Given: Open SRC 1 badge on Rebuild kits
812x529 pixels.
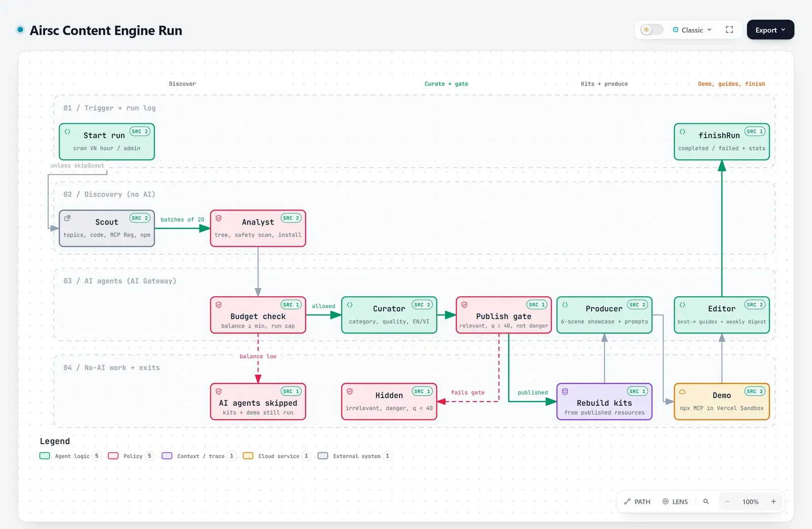Looking at the screenshot, I should 637,392.
